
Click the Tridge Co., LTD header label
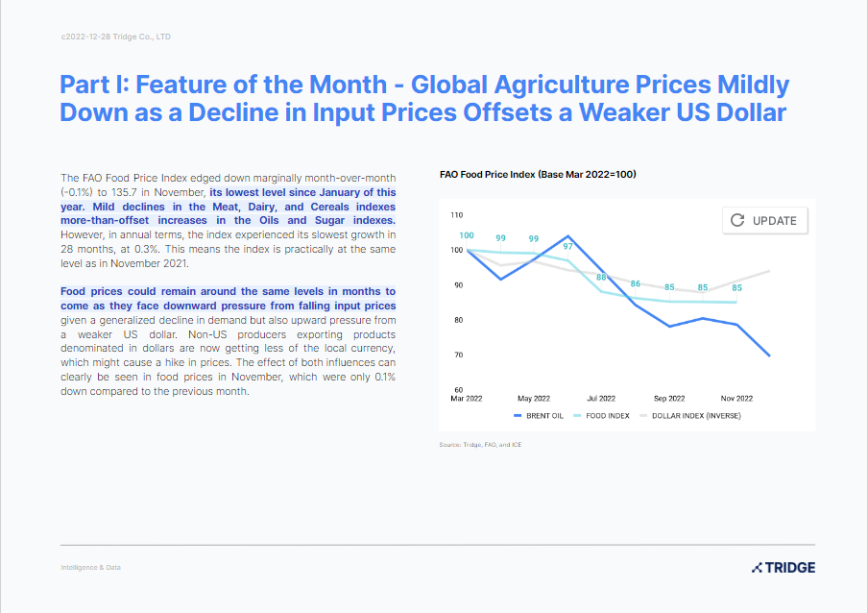114,36
